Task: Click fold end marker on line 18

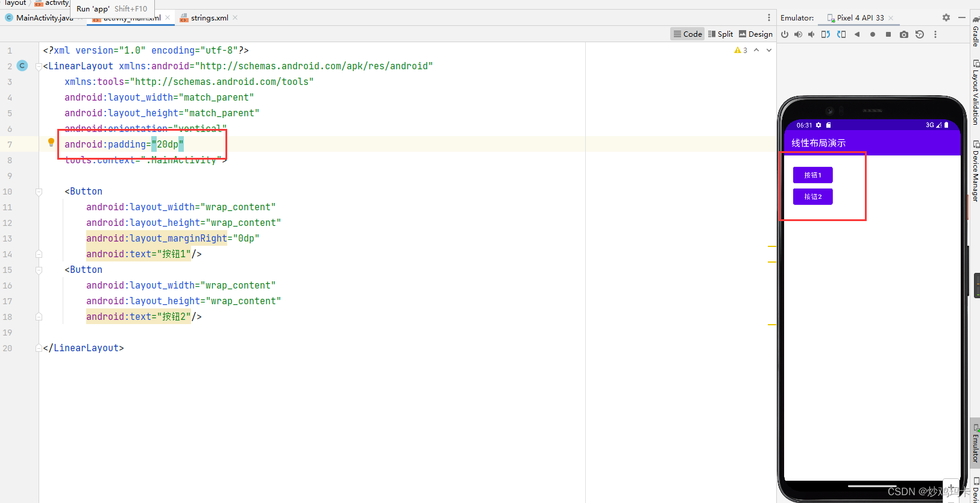Action: click(39, 317)
